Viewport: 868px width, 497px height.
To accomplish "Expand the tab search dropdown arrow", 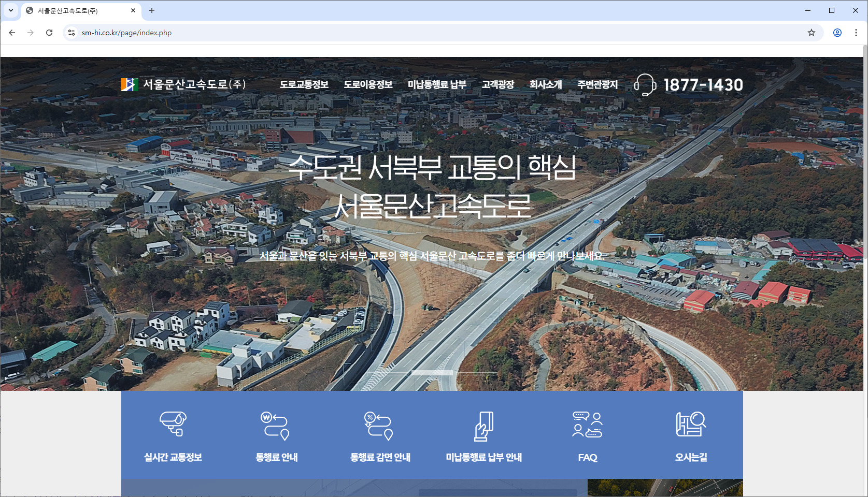I will 10,10.
